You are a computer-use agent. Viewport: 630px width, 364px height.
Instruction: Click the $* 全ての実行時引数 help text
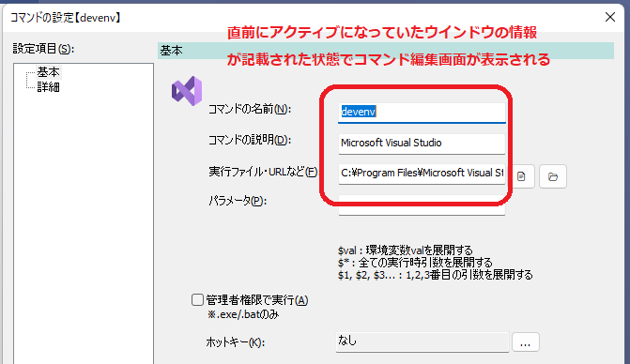tap(415, 263)
